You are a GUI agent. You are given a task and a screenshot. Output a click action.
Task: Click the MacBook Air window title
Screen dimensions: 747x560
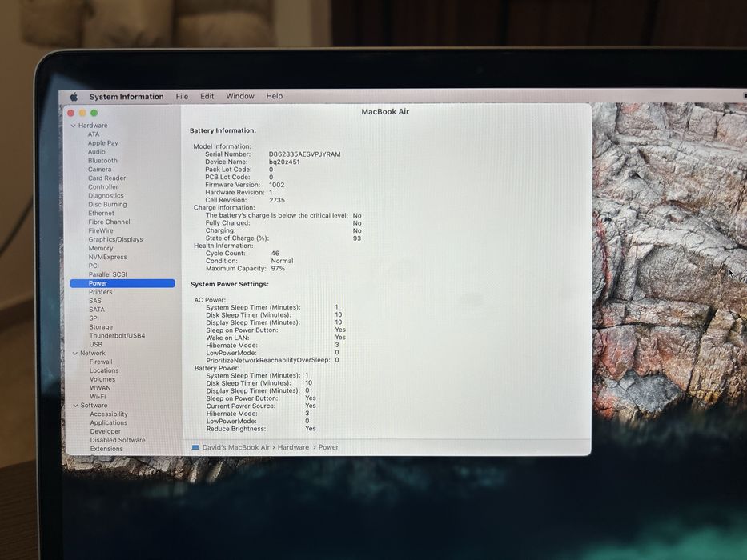385,112
